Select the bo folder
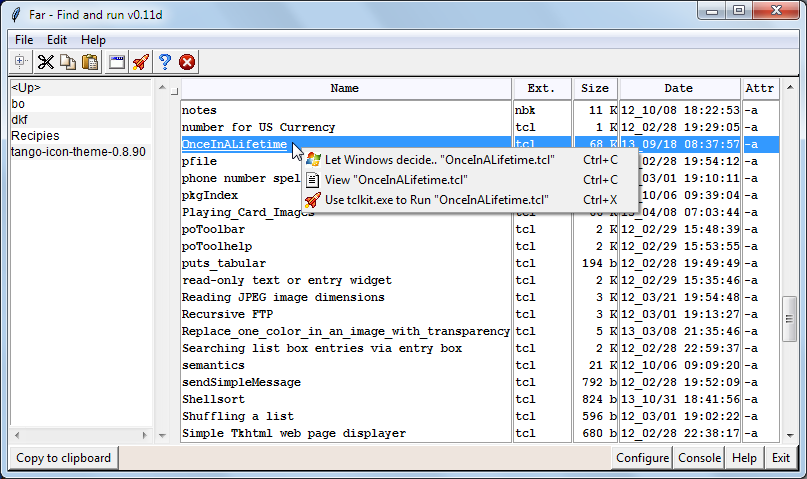The width and height of the screenshot is (807, 479). 80,104
